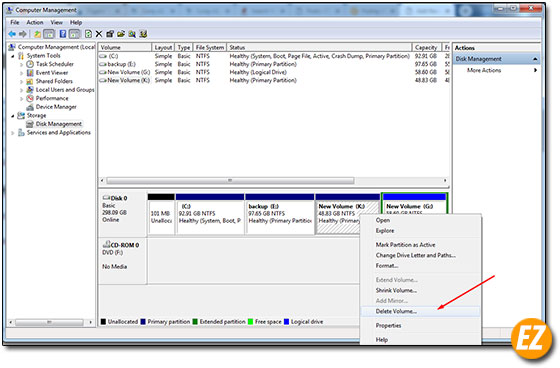Click the drive icon beside backup (E:) row
The image size is (560, 368).
103,64
